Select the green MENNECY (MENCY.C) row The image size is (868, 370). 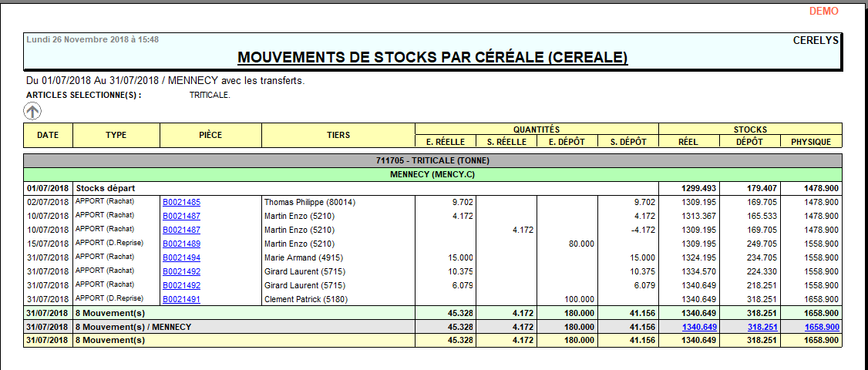432,174
